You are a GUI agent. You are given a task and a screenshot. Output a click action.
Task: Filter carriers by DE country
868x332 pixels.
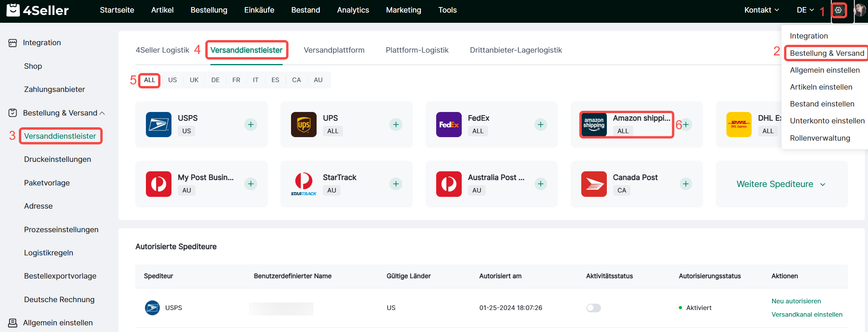[x=215, y=80]
